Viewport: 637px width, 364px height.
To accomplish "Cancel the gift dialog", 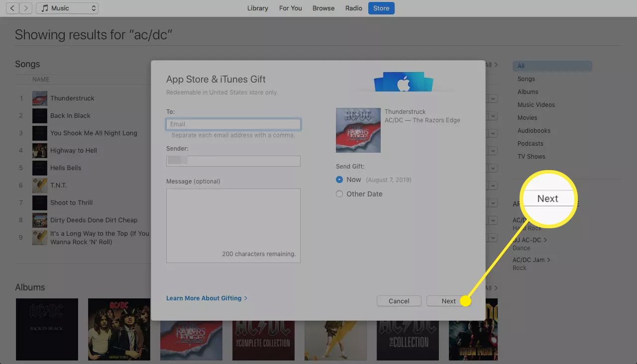I will [399, 301].
